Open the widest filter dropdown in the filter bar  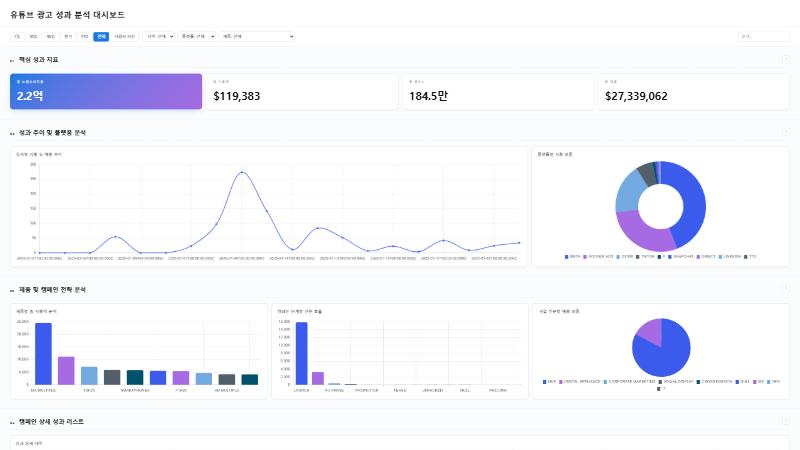257,36
